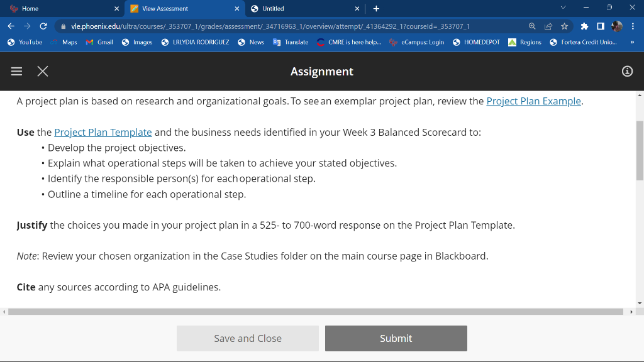Image resolution: width=644 pixels, height=362 pixels.
Task: Click the scroll down arrow
Action: tap(640, 304)
